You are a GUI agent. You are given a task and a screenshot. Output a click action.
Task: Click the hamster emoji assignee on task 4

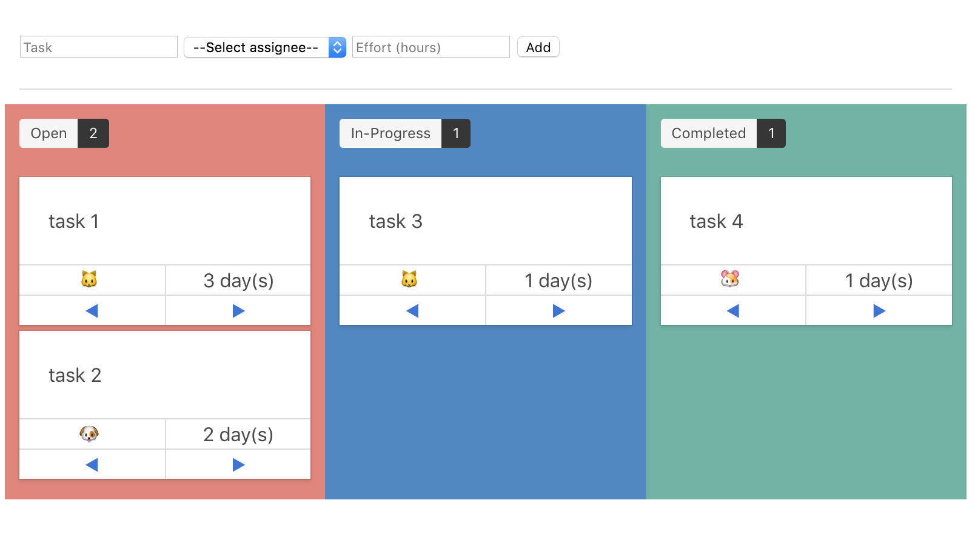pyautogui.click(x=732, y=280)
